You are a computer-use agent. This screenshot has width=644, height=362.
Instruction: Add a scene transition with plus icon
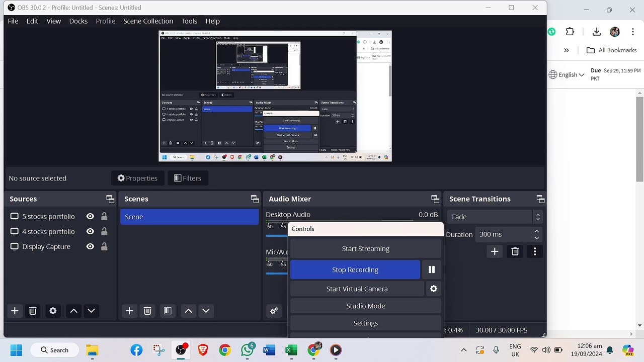pos(495,251)
